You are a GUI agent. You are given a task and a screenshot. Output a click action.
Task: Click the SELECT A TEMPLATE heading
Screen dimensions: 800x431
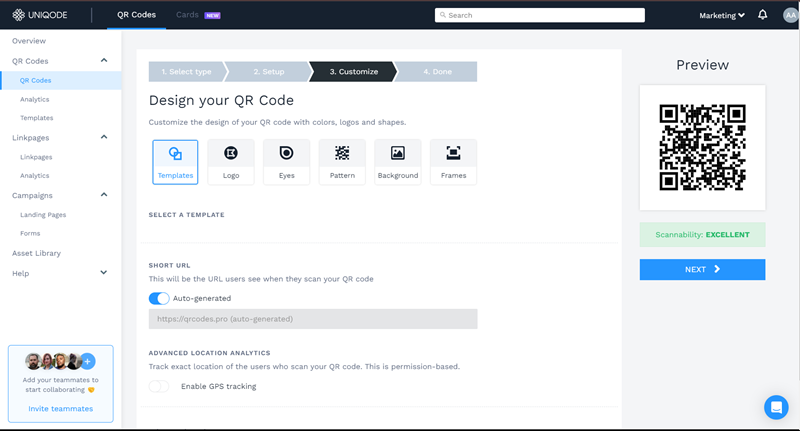(186, 215)
